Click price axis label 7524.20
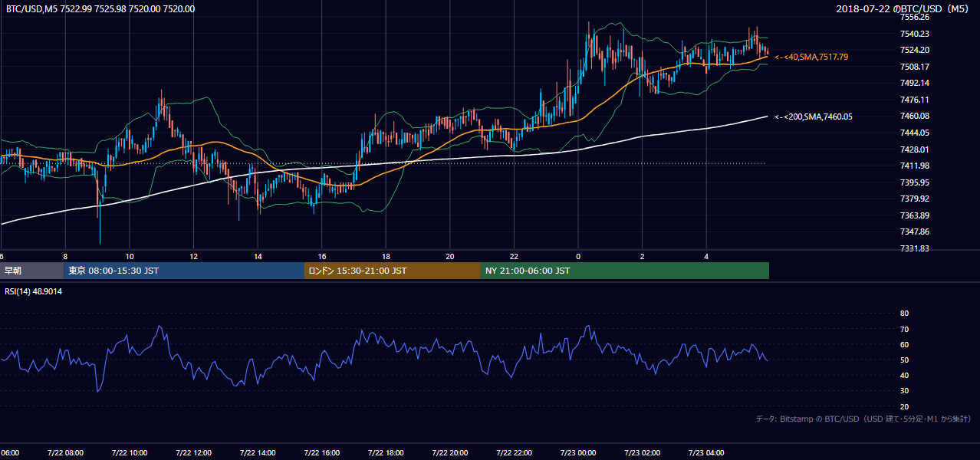This screenshot has width=980, height=460. [915, 50]
